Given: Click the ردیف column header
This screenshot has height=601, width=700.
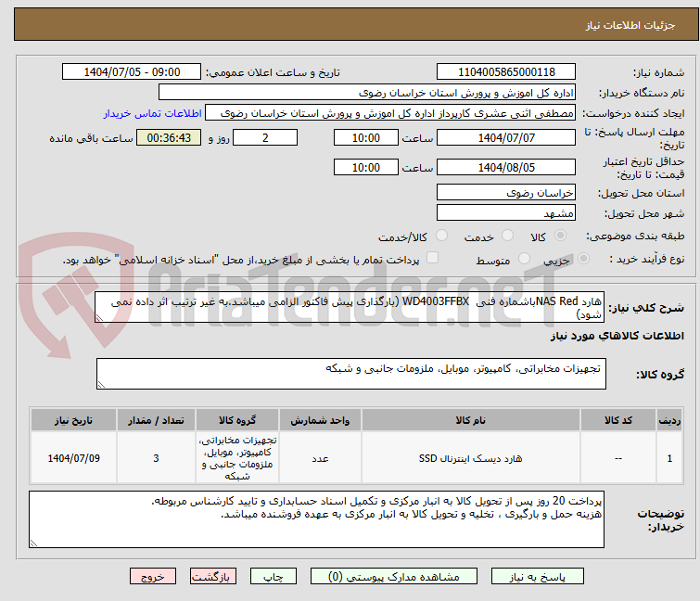Looking at the screenshot, I should point(669,420).
